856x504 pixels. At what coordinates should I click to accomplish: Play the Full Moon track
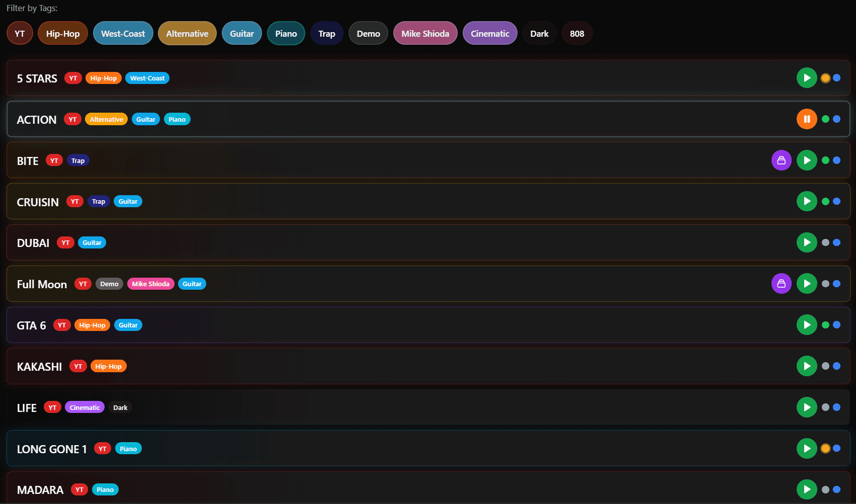coord(807,284)
